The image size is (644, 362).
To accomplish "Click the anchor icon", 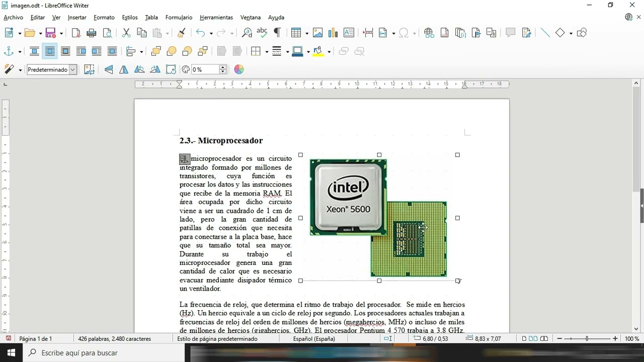I will [9, 51].
